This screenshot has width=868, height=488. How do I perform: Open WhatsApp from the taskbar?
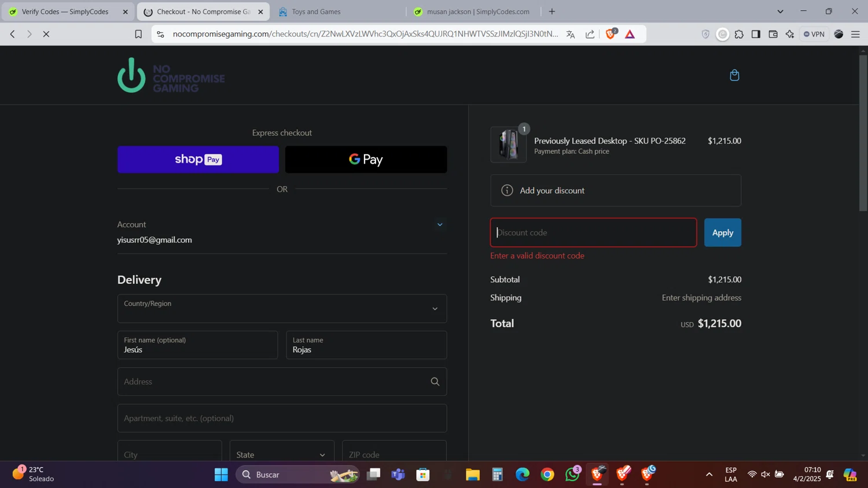pyautogui.click(x=573, y=475)
